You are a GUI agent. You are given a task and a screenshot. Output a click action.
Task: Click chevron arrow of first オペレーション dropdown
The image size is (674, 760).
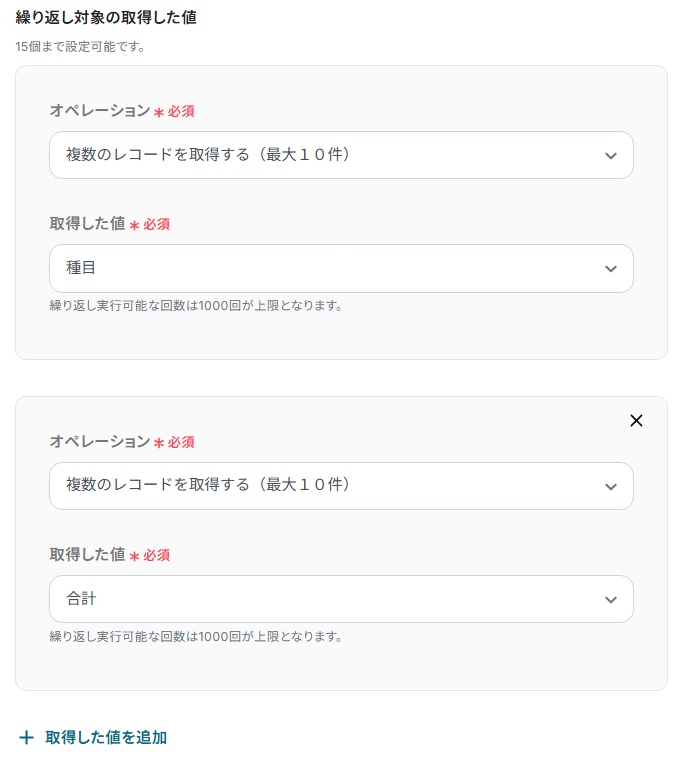coord(611,156)
